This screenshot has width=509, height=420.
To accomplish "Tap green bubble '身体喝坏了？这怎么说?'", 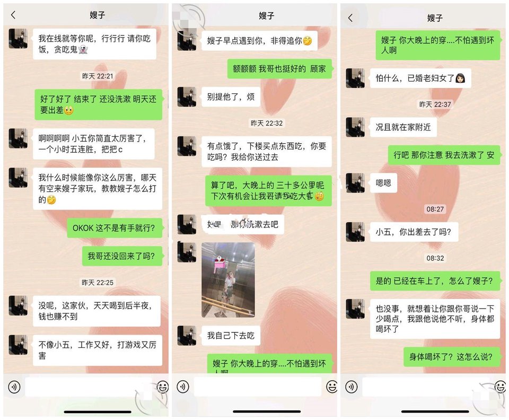I will coord(452,357).
